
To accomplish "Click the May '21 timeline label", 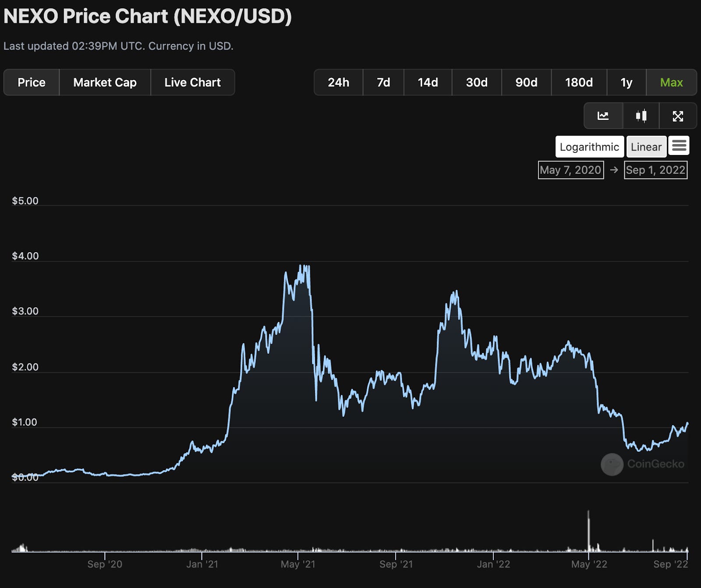I will pos(298,564).
